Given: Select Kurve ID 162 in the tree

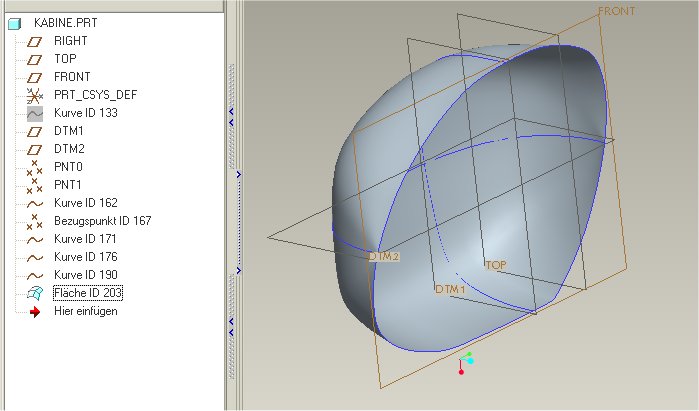Looking at the screenshot, I should (x=86, y=203).
